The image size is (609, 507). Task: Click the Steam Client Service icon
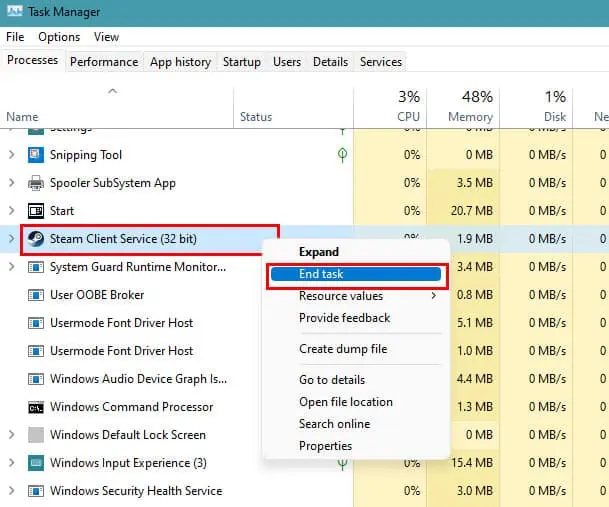click(x=36, y=239)
